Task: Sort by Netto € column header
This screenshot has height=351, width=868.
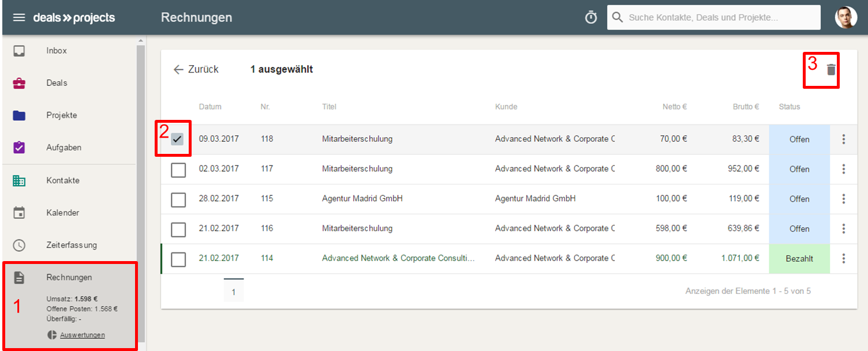Action: click(675, 107)
